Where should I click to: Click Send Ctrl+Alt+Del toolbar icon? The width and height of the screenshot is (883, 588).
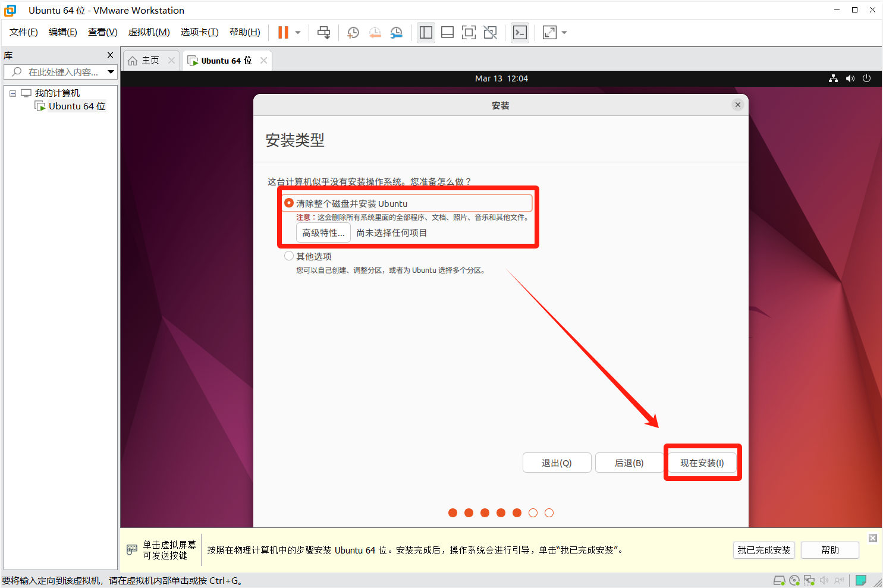point(323,33)
